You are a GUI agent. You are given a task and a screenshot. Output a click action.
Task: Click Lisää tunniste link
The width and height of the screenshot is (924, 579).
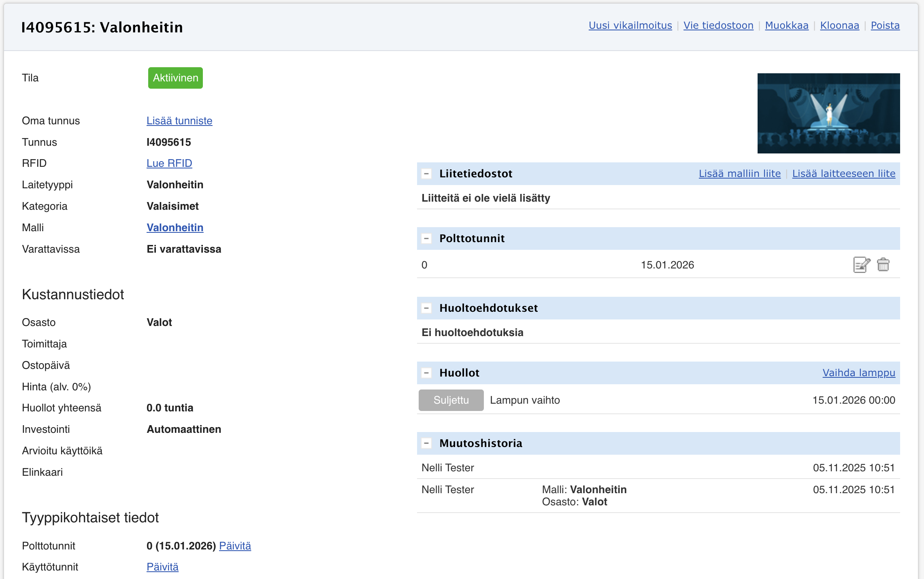point(179,121)
